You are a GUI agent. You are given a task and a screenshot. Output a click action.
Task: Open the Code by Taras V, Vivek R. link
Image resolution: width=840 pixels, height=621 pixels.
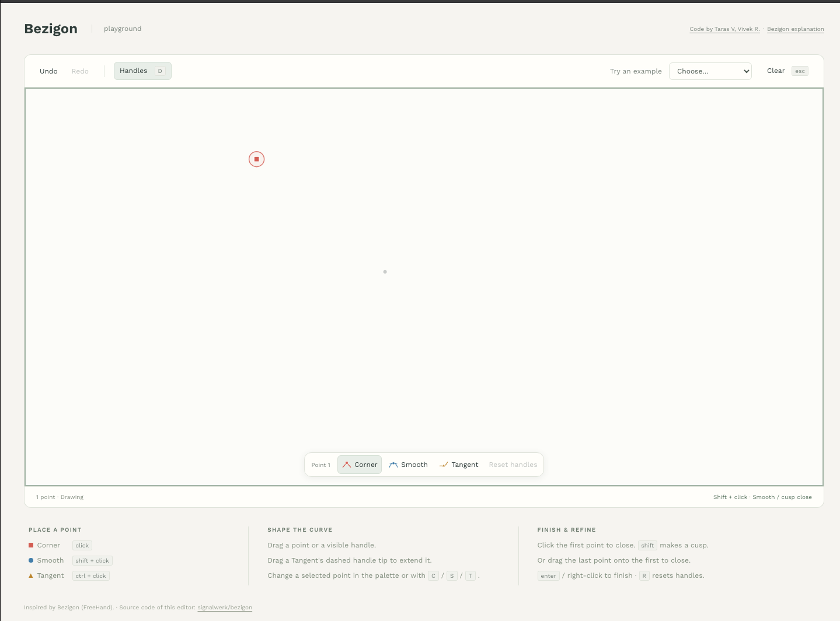[724, 29]
